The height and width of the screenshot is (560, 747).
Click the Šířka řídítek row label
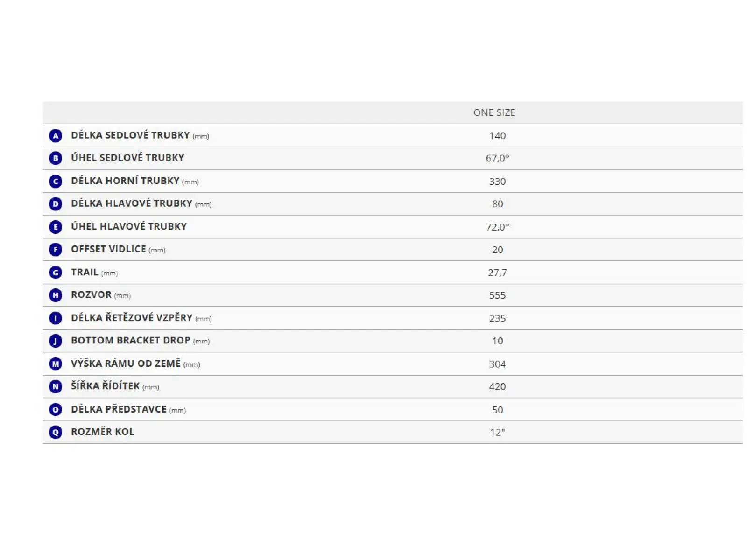[115, 386]
